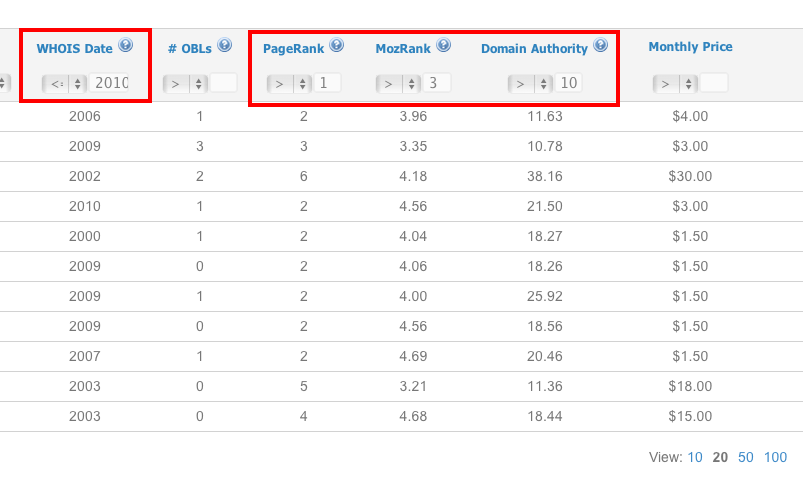This screenshot has height=485, width=803.
Task: Sort by the WHOIS Date column header
Action: (74, 48)
